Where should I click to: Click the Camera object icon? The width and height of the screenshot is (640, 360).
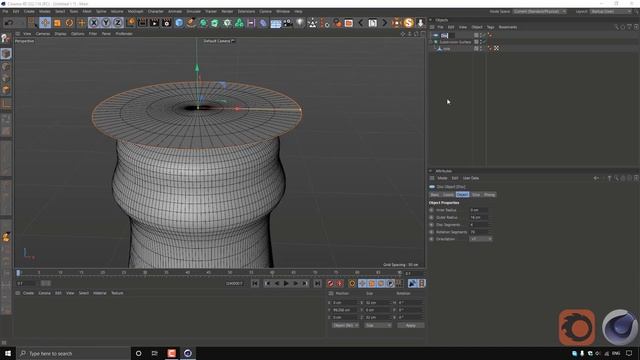click(x=288, y=23)
